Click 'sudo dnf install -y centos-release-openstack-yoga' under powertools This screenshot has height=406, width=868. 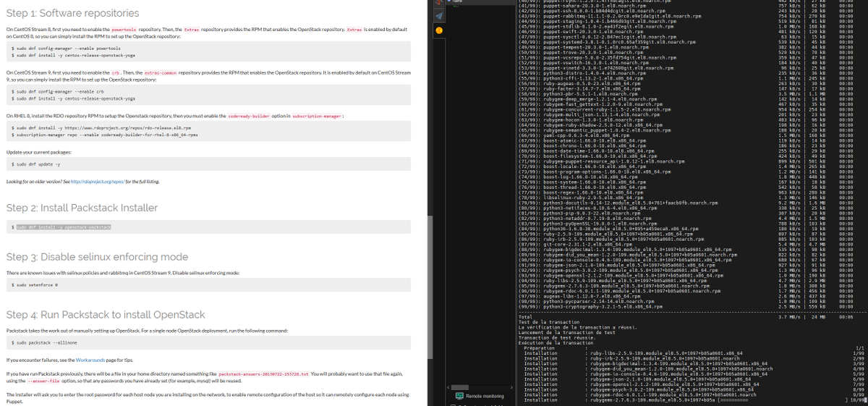tap(75, 55)
